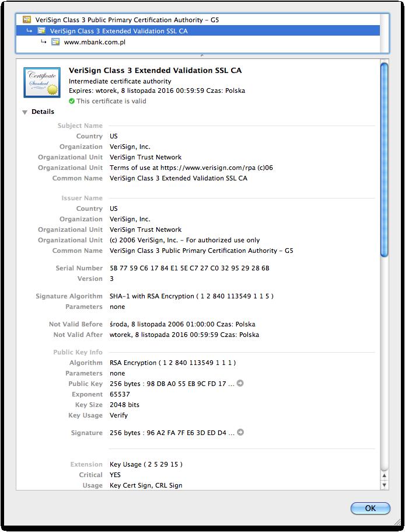Click the Extended Validation SSL CA certificate icon
This screenshot has width=405, height=532.
[41, 30]
